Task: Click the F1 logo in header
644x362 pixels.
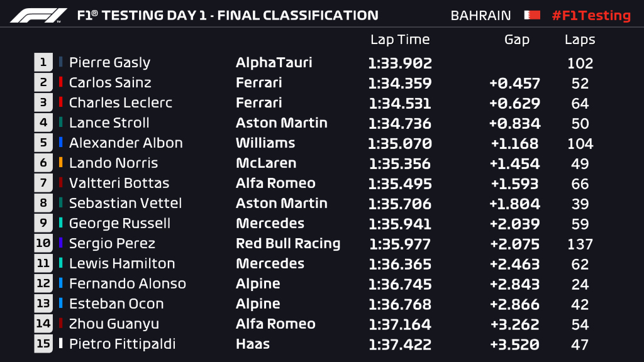Action: pos(38,15)
